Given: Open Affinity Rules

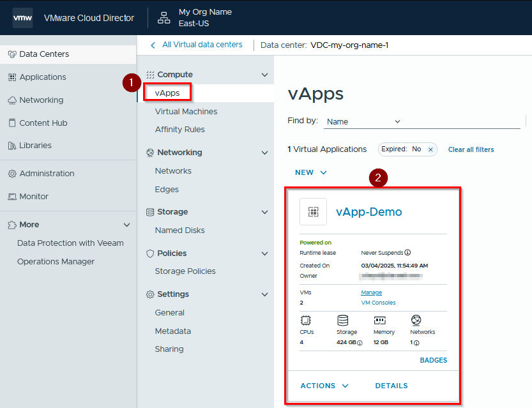Looking at the screenshot, I should click(180, 130).
